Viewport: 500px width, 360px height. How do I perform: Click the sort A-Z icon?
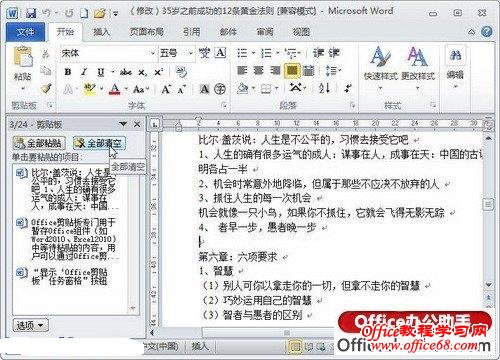tap(324, 88)
